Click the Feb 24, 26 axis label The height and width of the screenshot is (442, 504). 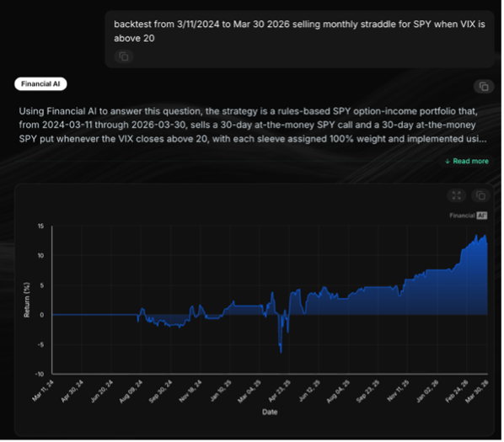(457, 391)
